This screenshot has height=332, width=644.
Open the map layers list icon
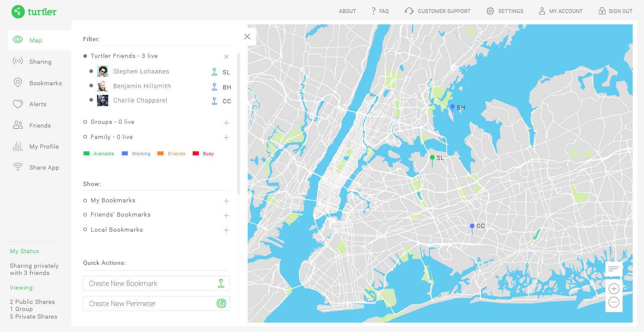pos(614,269)
